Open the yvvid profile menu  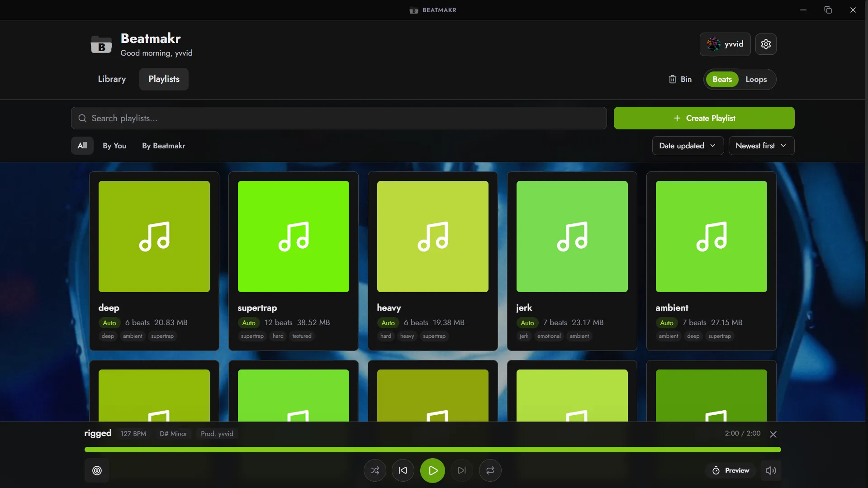(725, 44)
